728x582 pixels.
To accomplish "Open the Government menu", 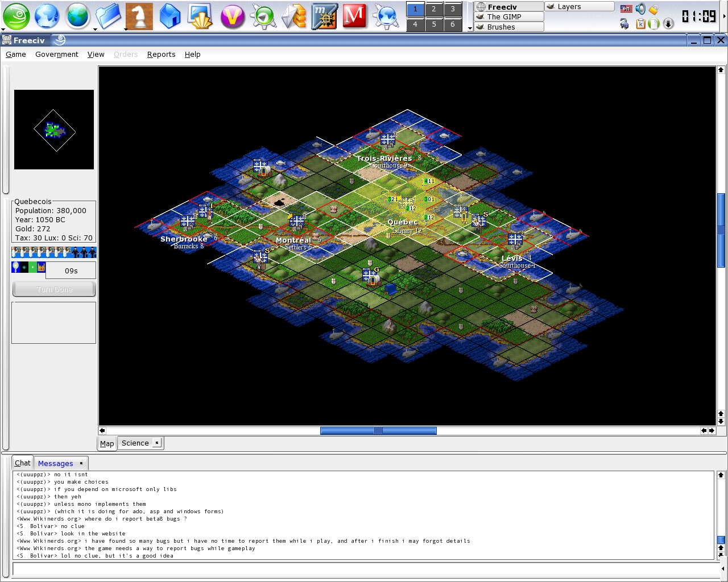I will (x=57, y=55).
